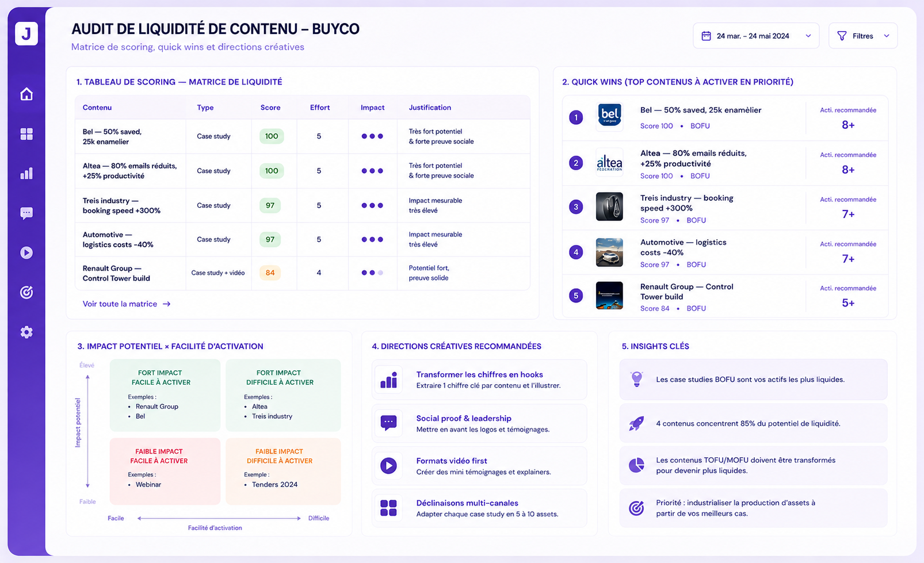The image size is (924, 563).
Task: Open the Home icon in sidebar
Action: (x=26, y=94)
